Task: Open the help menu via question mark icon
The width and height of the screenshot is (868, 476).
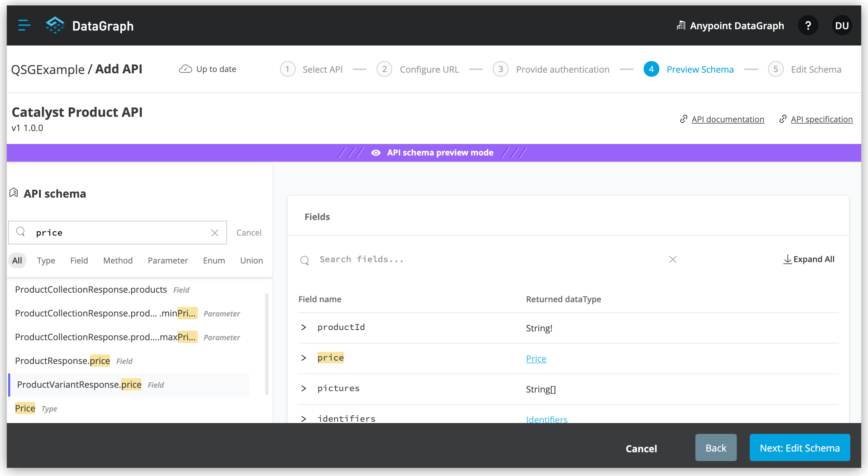Action: pos(808,25)
